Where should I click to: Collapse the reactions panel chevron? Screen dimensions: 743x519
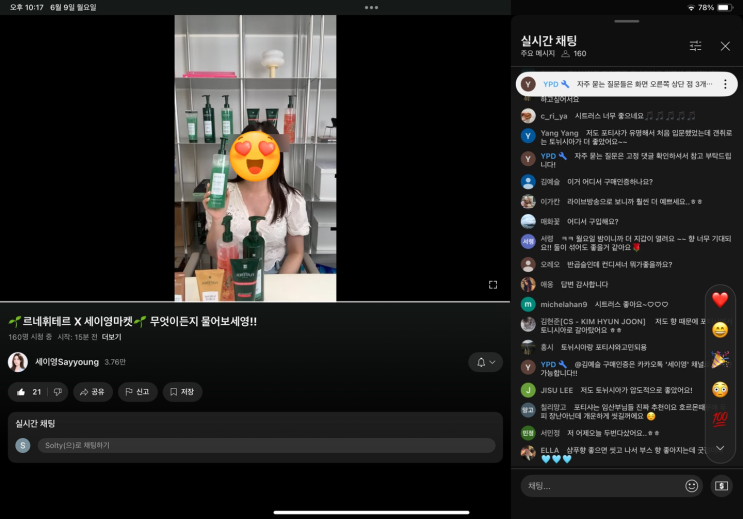tap(720, 448)
